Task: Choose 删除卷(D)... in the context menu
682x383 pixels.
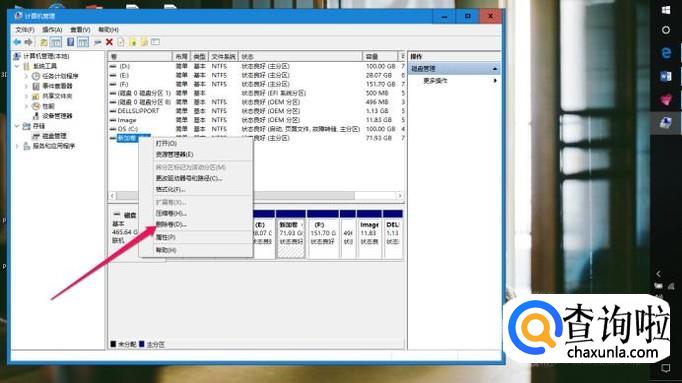Action: click(x=196, y=224)
